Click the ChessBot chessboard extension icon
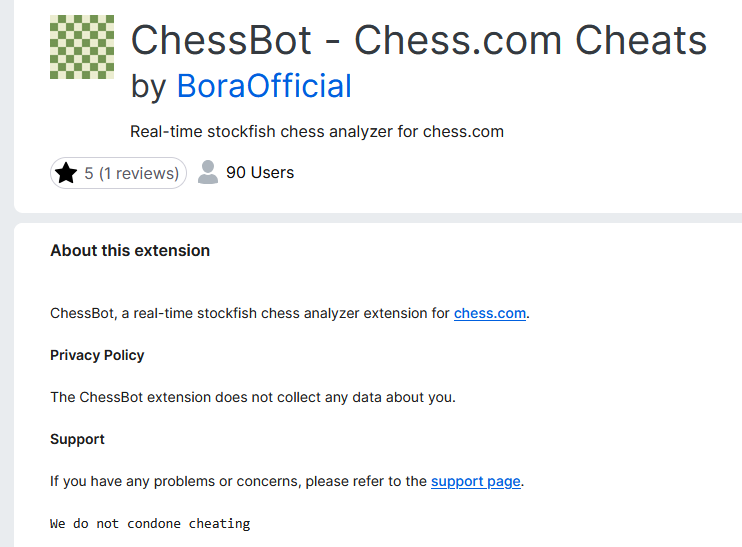The width and height of the screenshot is (742, 547). 82,47
